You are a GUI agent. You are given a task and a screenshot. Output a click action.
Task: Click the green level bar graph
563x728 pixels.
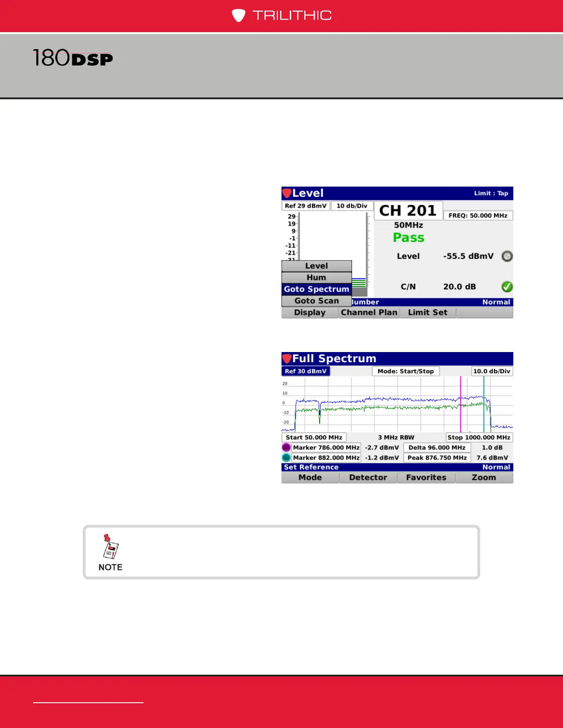tap(359, 283)
